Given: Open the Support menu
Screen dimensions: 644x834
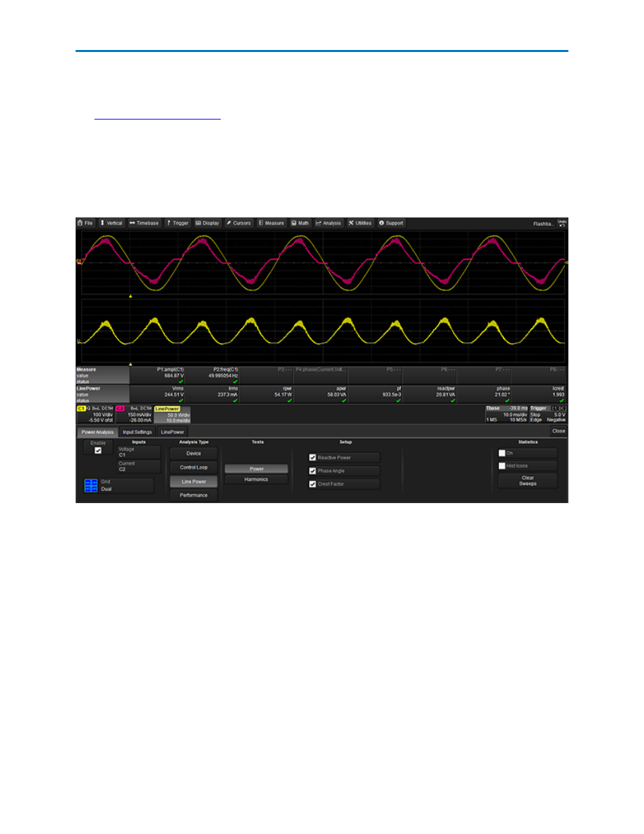Looking at the screenshot, I should [x=391, y=223].
